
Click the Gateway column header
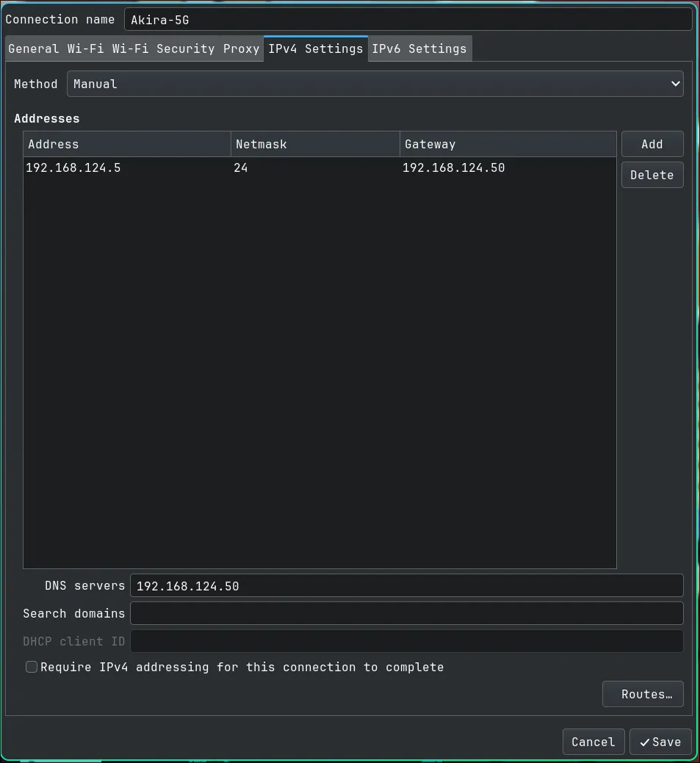[508, 144]
